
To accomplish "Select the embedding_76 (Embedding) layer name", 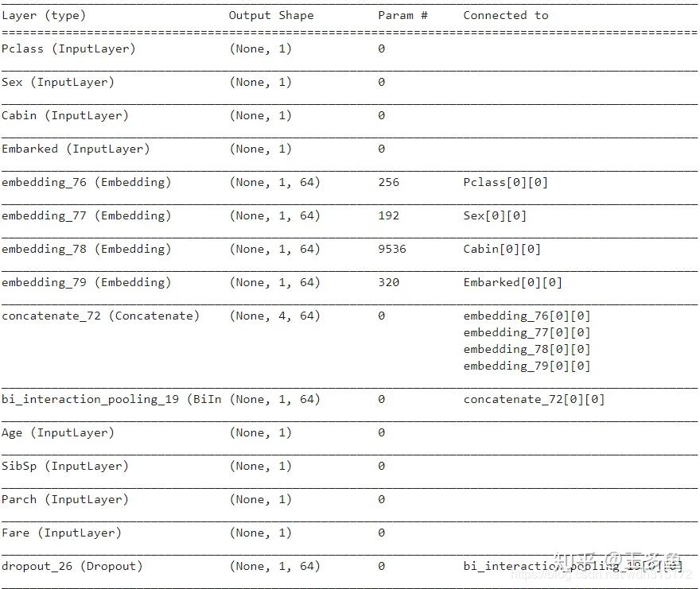I will 86,182.
